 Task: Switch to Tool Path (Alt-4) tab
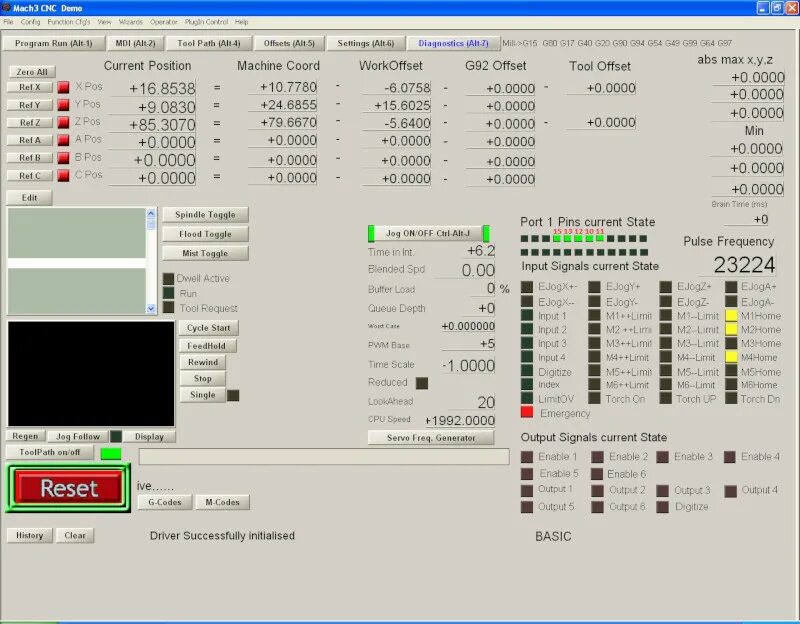(x=209, y=43)
